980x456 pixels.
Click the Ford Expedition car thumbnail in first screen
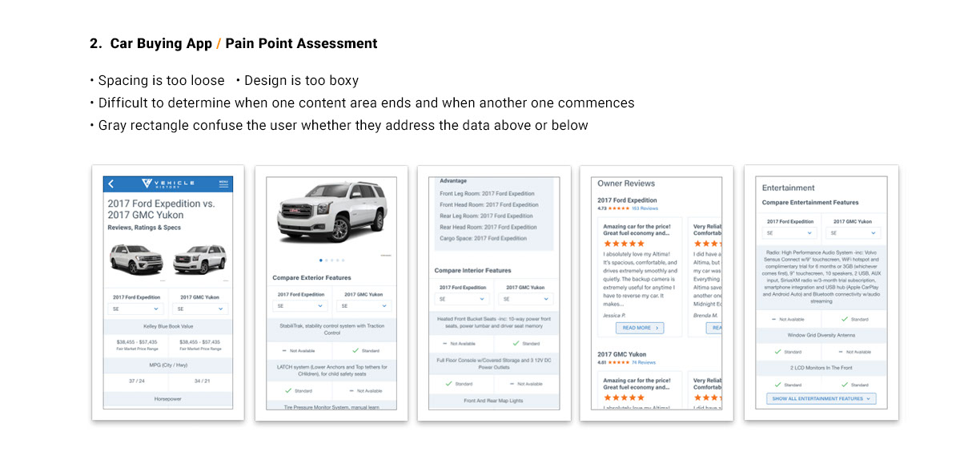(135, 259)
